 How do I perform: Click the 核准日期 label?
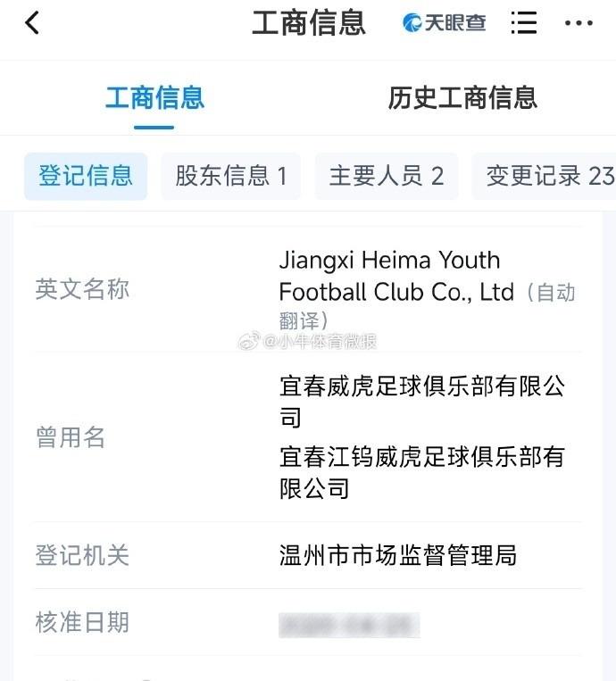point(82,622)
